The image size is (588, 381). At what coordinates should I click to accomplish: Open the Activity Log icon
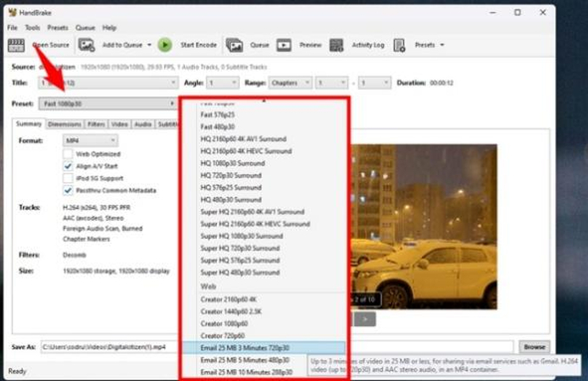[x=336, y=46]
